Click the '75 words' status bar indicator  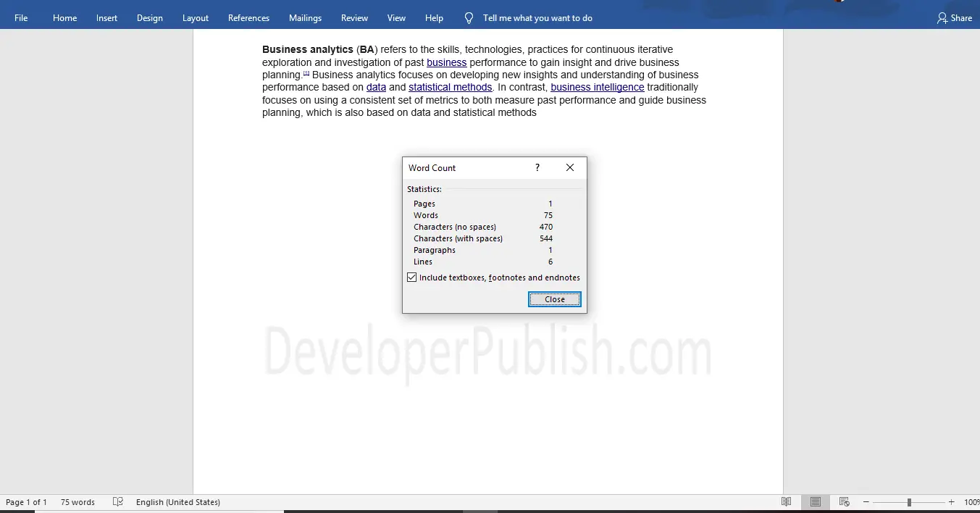[x=78, y=502]
